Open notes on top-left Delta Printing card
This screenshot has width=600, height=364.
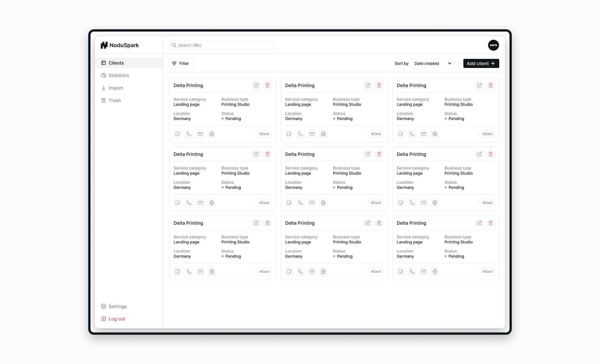(178, 134)
